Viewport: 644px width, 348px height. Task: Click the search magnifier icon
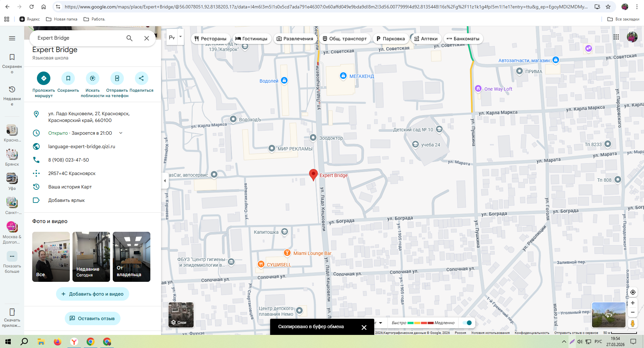(x=129, y=38)
